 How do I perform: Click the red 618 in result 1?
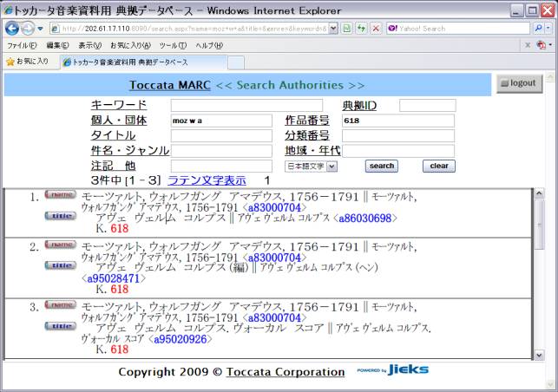pyautogui.click(x=119, y=229)
